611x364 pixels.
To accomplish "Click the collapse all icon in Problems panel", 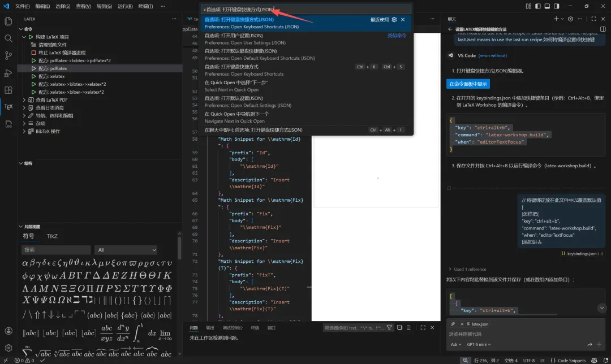I will pyautogui.click(x=399, y=328).
